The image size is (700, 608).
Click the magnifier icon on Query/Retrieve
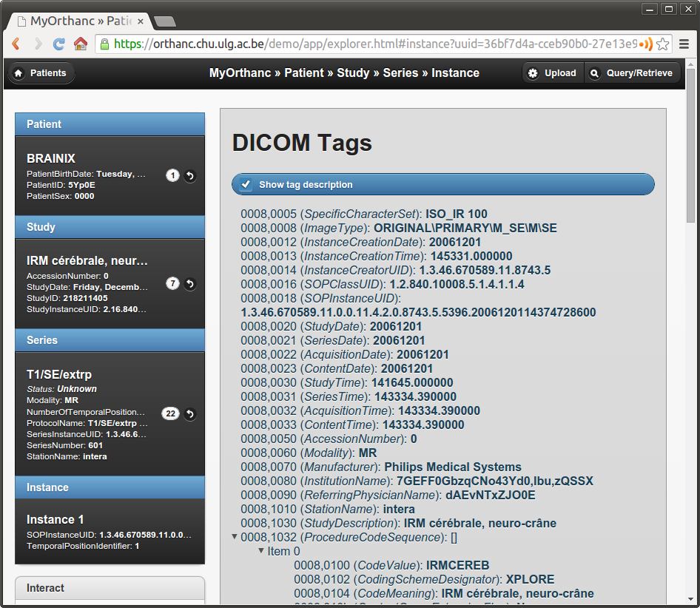[x=593, y=72]
